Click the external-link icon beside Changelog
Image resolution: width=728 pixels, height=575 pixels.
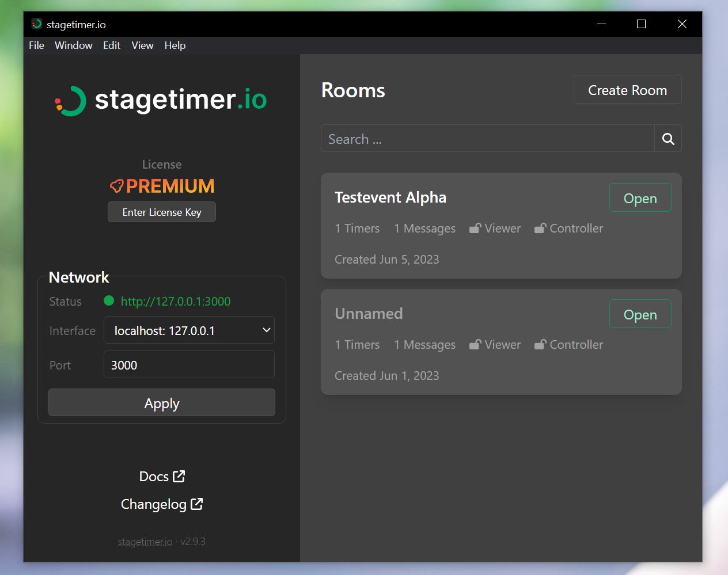198,504
